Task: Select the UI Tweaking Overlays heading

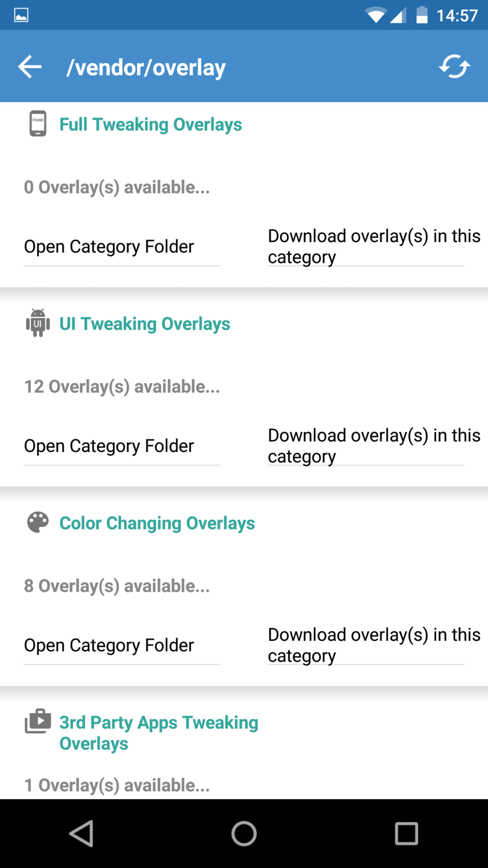Action: pyautogui.click(x=145, y=324)
